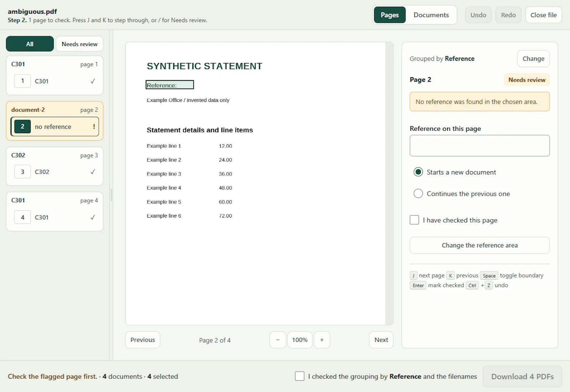Click the Redo button

[508, 15]
